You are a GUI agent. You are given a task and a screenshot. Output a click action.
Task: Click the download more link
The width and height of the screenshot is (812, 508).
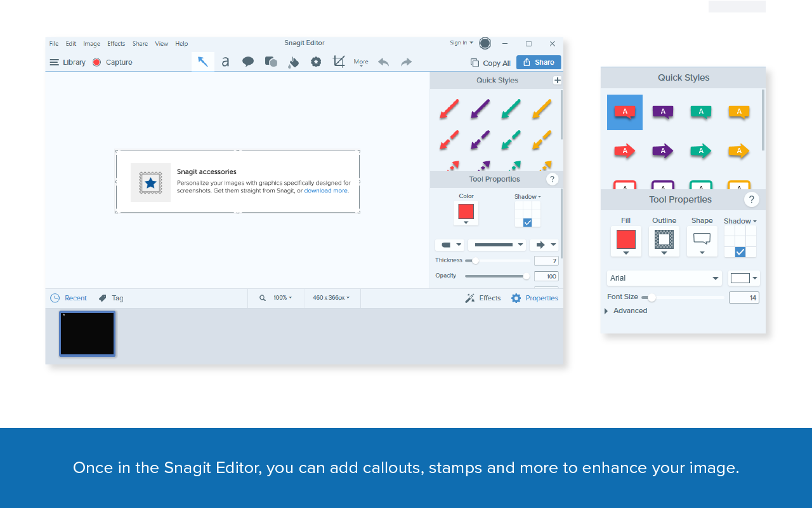(x=326, y=190)
